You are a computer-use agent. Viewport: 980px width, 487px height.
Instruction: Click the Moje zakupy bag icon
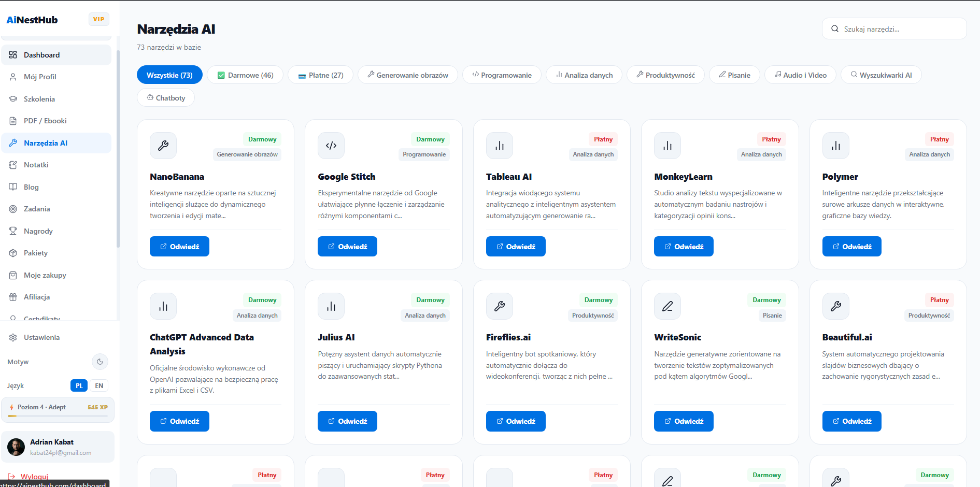tap(13, 275)
